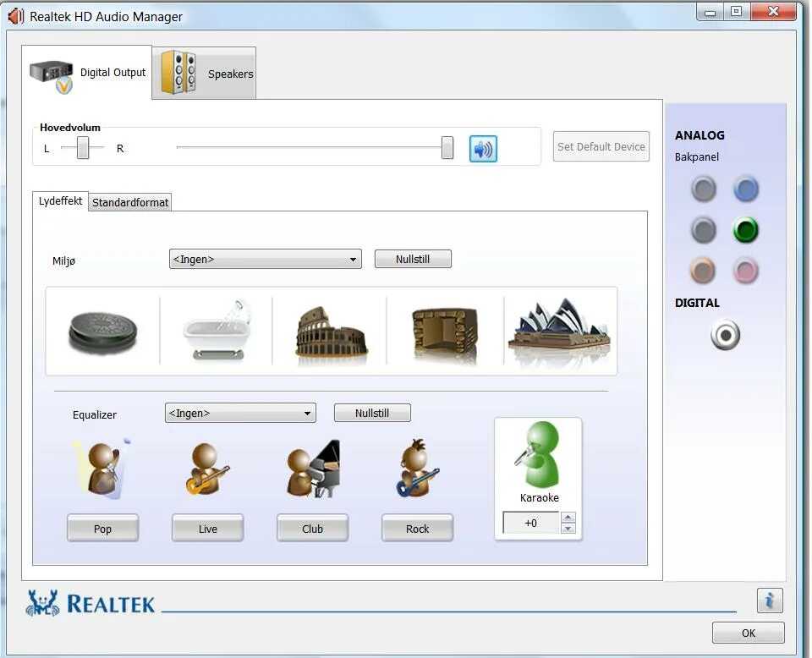Close the Realtek HD Audio Manager window
This screenshot has width=812, height=658.
(x=773, y=12)
